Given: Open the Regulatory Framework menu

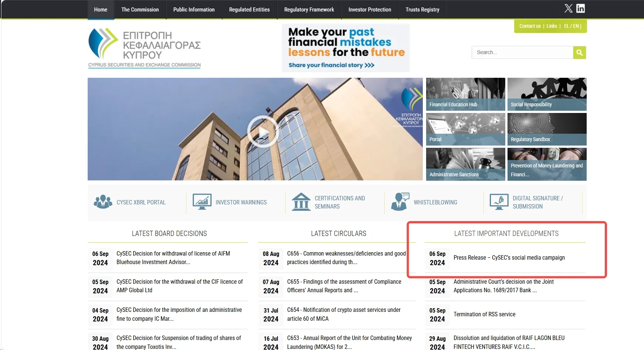Looking at the screenshot, I should click(309, 10).
